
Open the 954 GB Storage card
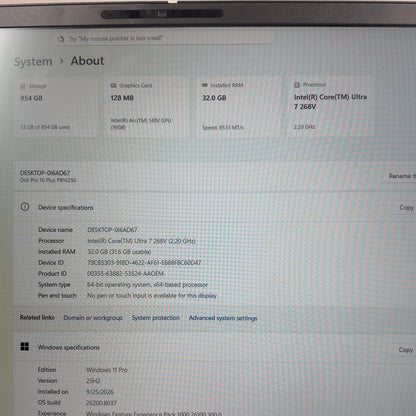pos(56,106)
